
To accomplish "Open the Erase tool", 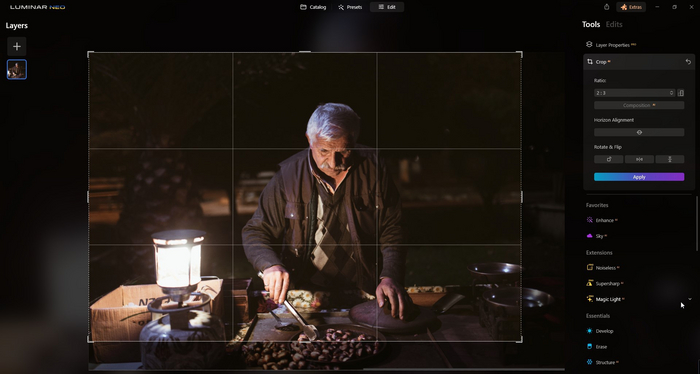I will pos(597,346).
